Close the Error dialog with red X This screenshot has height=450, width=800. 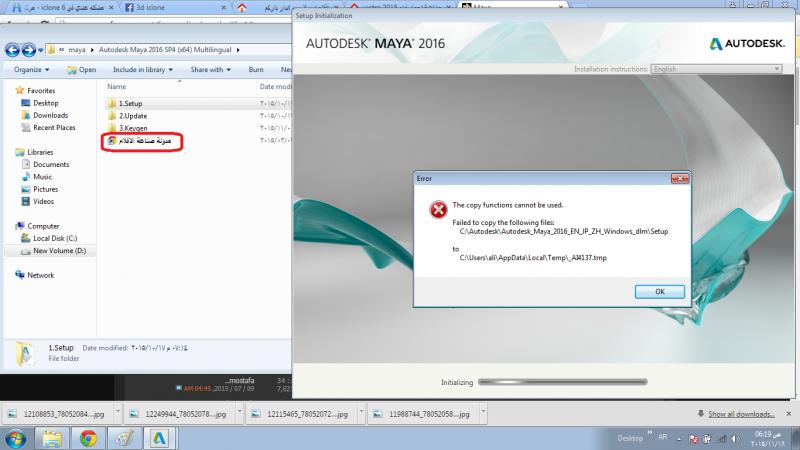[680, 179]
